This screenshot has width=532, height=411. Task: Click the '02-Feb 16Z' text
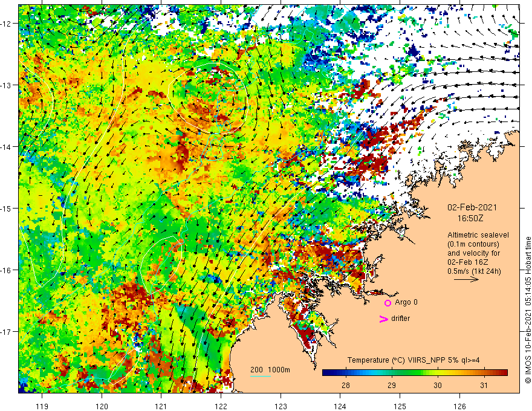point(467,262)
